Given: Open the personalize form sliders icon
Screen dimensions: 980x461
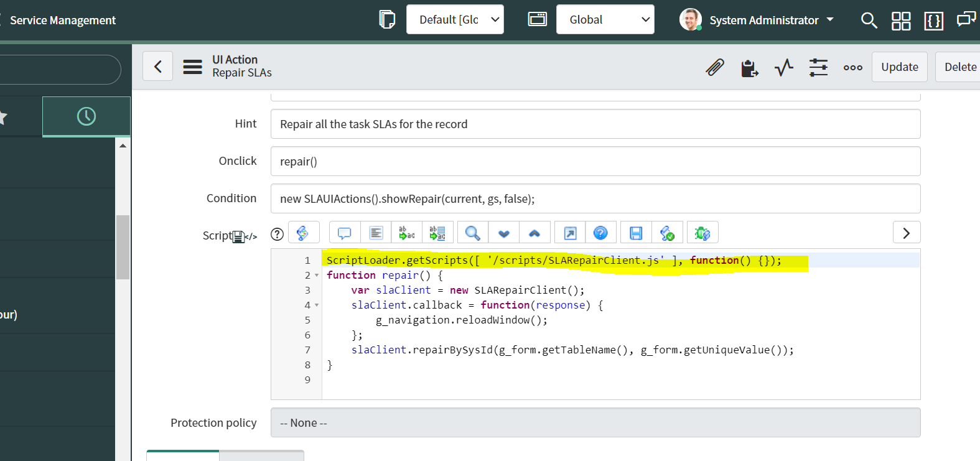Looking at the screenshot, I should pos(818,67).
